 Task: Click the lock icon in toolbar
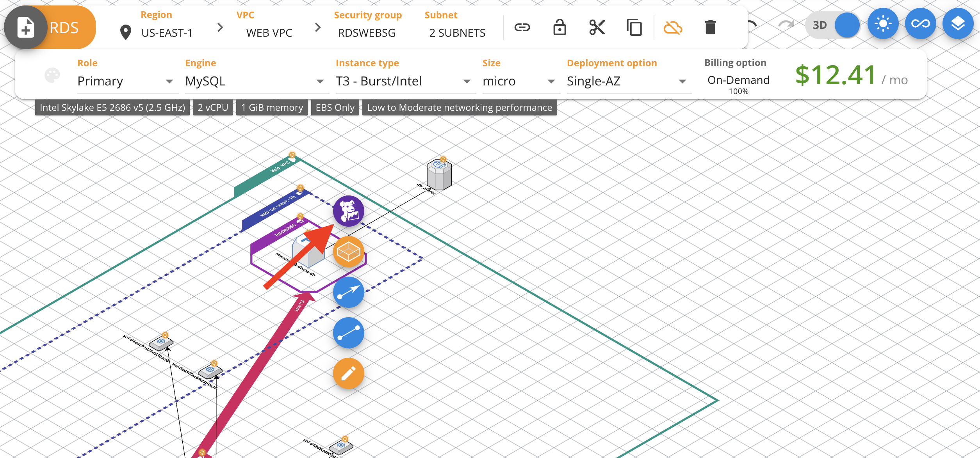point(559,27)
